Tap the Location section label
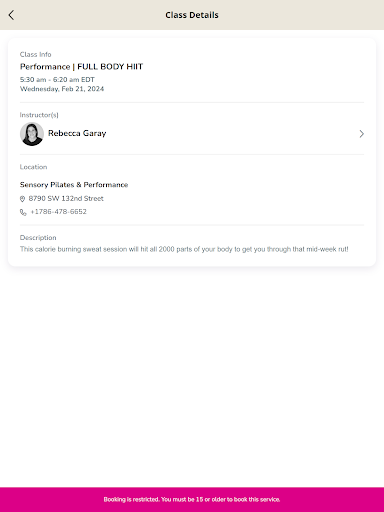Image resolution: width=384 pixels, height=512 pixels. 33,167
